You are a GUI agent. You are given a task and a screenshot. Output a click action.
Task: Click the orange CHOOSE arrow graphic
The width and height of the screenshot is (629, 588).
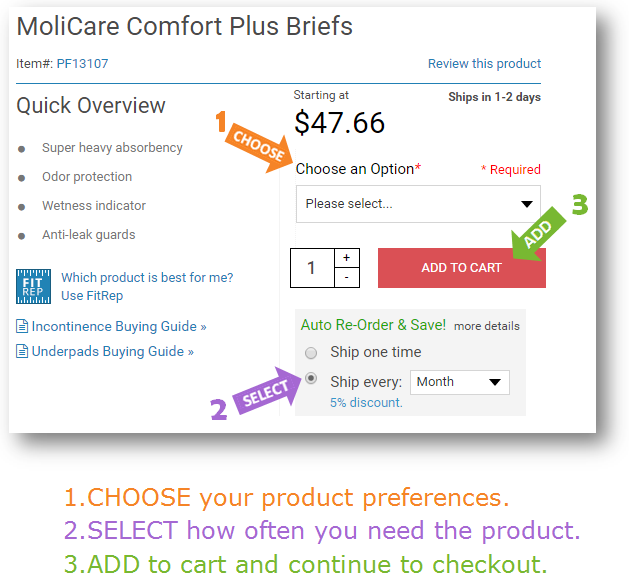[259, 148]
